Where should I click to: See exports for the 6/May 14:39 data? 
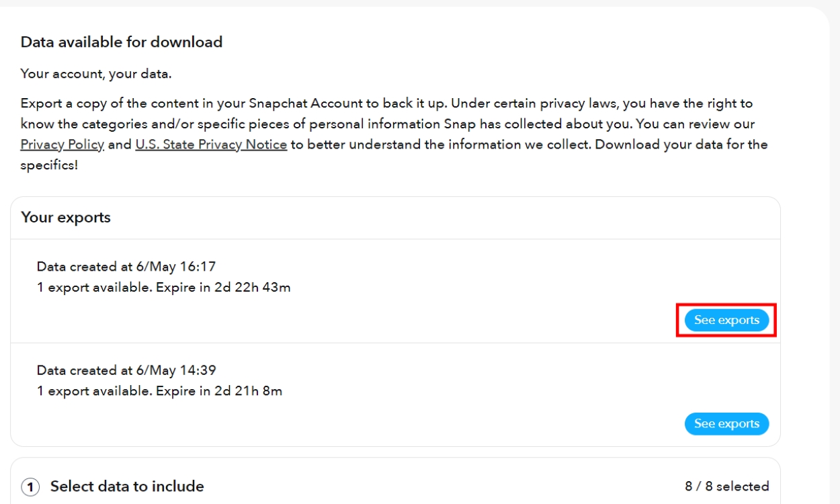pyautogui.click(x=726, y=423)
